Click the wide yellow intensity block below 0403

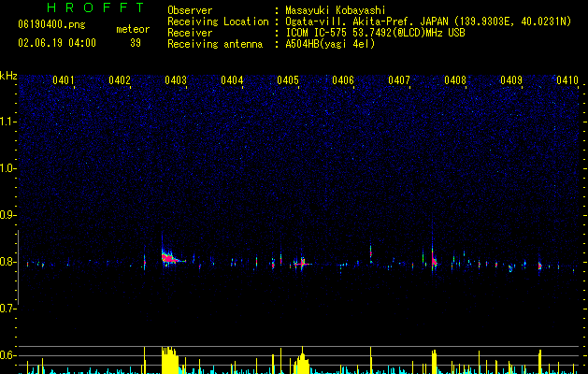[x=169, y=360]
